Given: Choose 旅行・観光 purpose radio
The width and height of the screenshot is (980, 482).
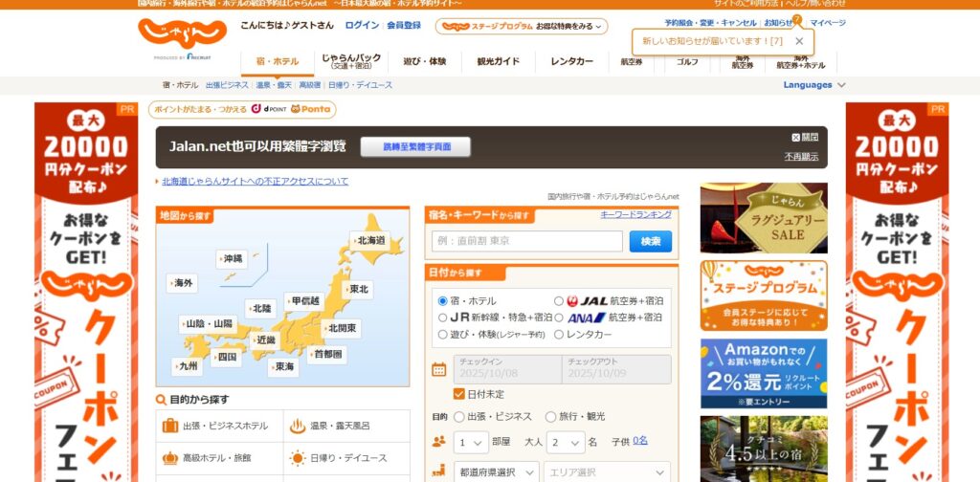Looking at the screenshot, I should pyautogui.click(x=550, y=416).
